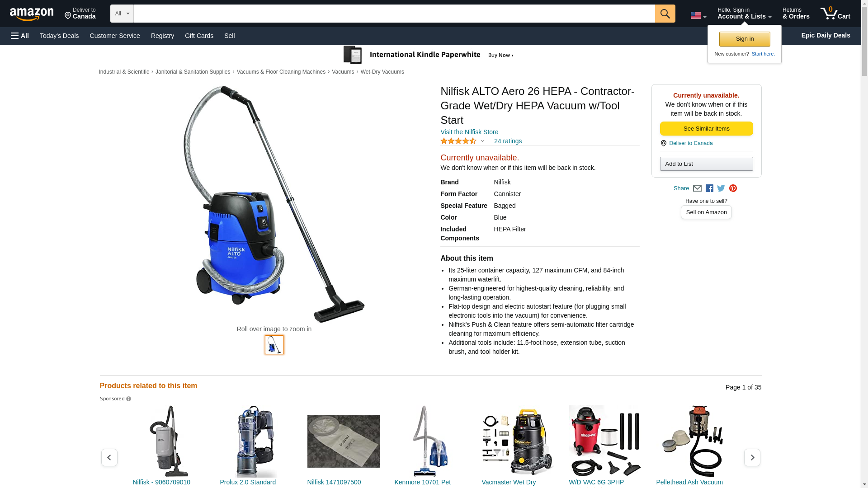The image size is (868, 488).
Task: Show next related products page
Action: point(752,457)
